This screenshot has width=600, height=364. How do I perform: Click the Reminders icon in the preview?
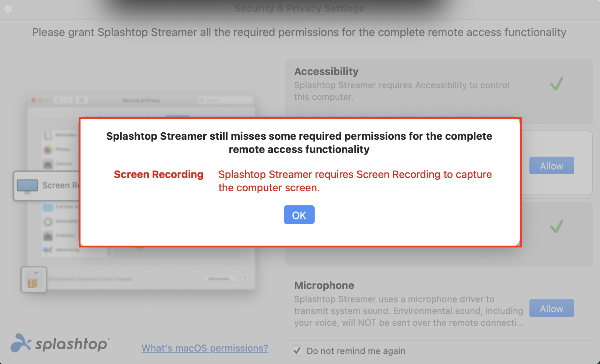(x=48, y=135)
